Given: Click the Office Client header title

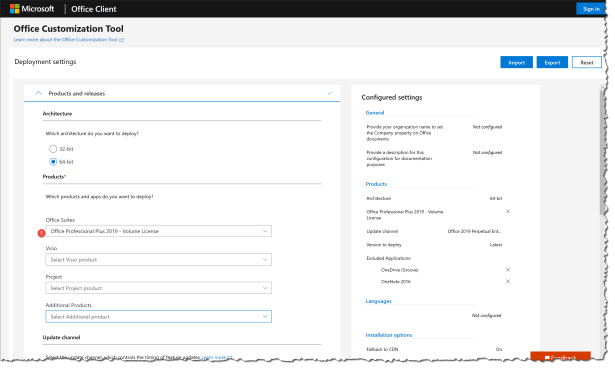Looking at the screenshot, I should coord(94,9).
